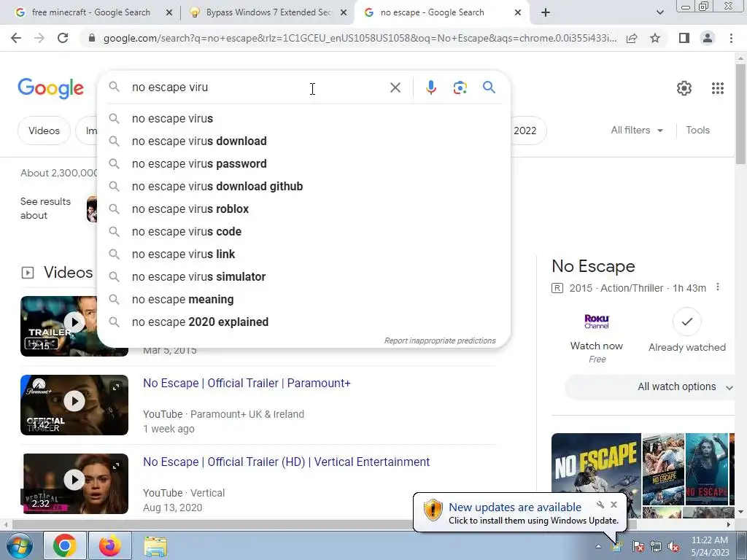Choose suggestion 'no escape virus download'
The image size is (747, 560).
303,141
